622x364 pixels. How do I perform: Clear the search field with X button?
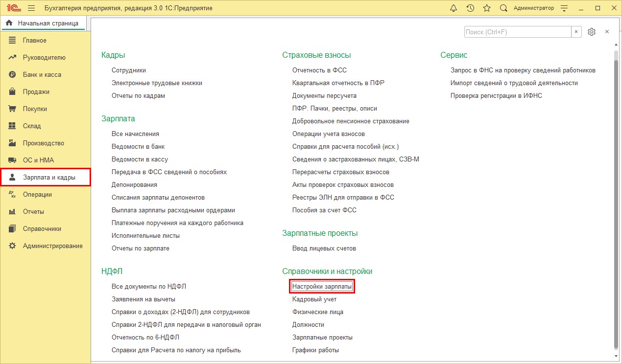(x=576, y=32)
